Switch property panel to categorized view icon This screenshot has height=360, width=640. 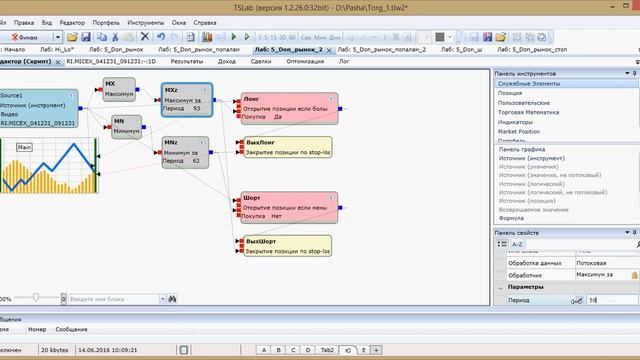point(502,244)
